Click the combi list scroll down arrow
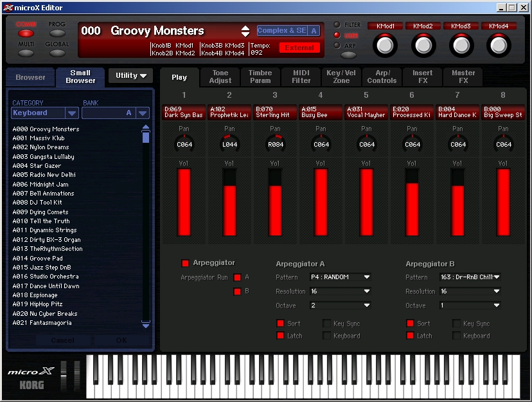The image size is (532, 402). [x=146, y=325]
